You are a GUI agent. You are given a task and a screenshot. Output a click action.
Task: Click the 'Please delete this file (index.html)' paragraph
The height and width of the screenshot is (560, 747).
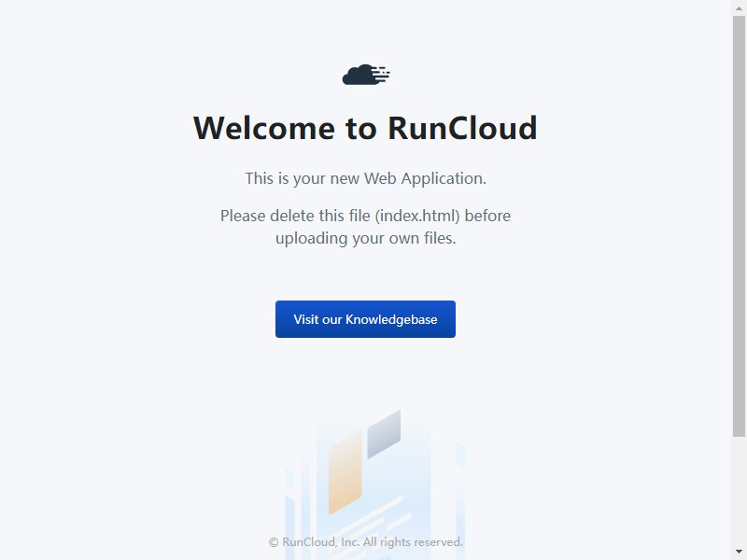[365, 227]
